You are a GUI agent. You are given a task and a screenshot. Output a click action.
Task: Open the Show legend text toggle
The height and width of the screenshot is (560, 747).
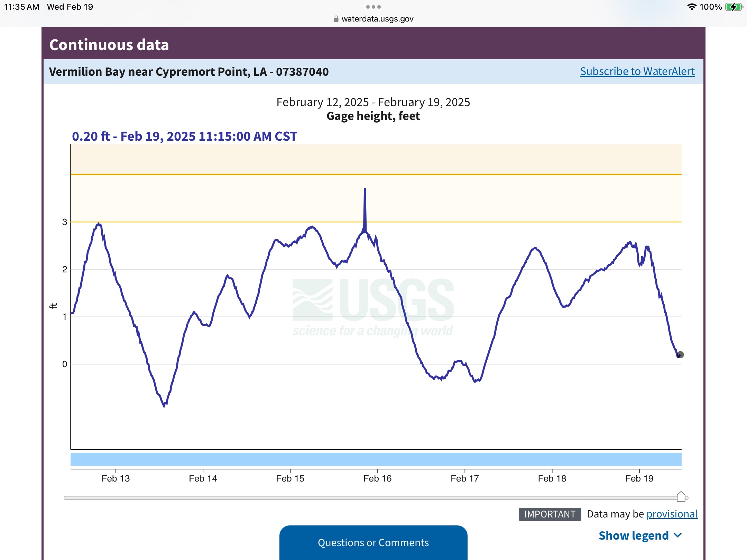634,535
